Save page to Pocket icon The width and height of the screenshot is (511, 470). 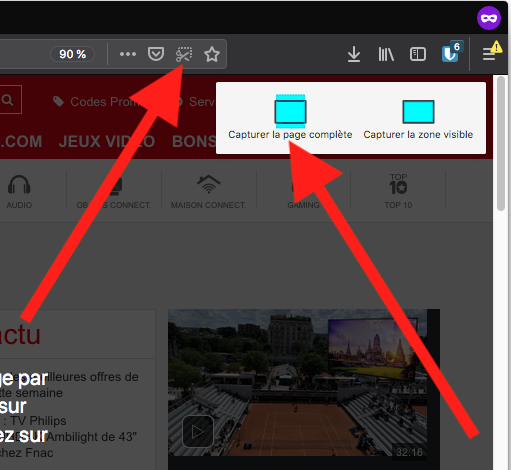pyautogui.click(x=156, y=54)
